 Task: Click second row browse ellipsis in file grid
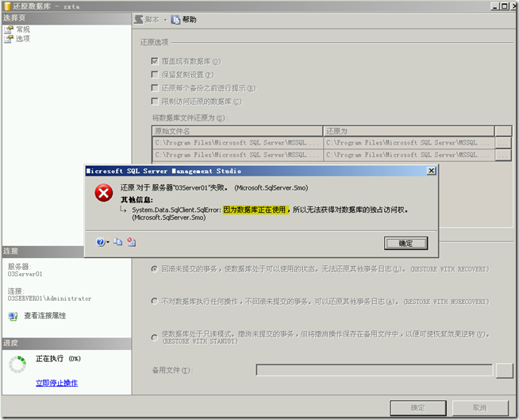coord(503,155)
